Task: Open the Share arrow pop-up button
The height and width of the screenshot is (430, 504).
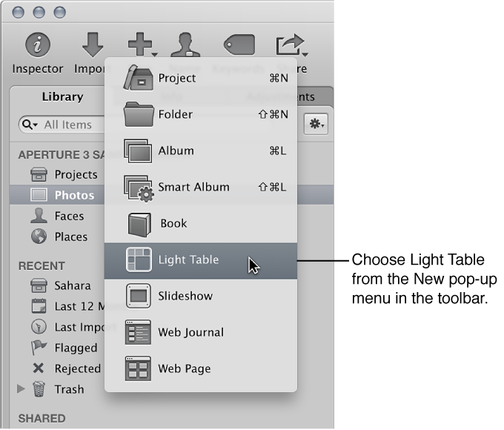Action: [x=291, y=44]
